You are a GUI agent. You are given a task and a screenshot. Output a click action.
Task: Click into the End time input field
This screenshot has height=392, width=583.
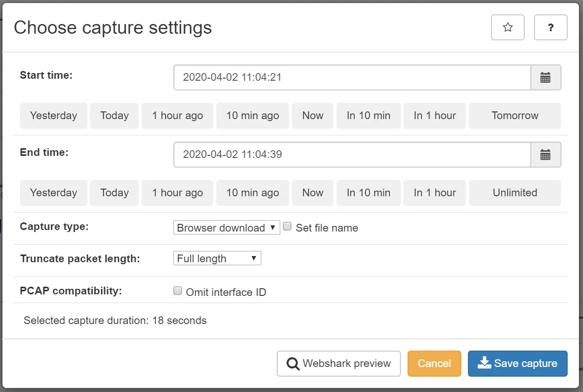(x=352, y=155)
